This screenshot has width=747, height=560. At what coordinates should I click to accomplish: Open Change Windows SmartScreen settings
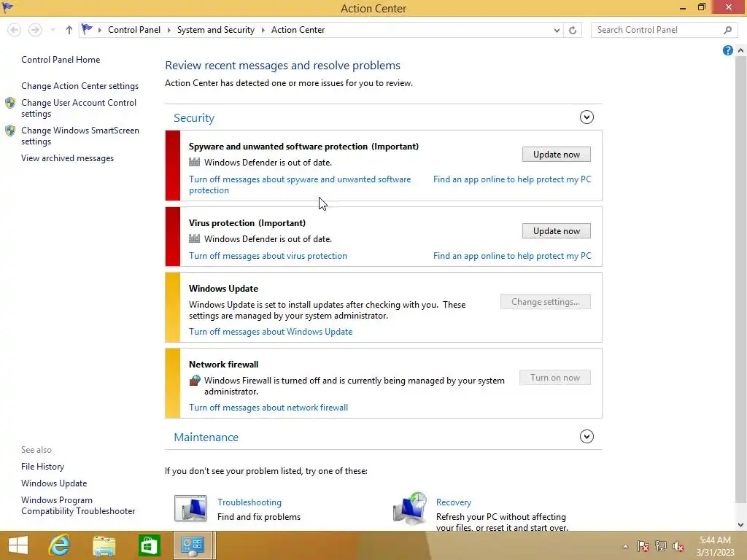tap(80, 136)
